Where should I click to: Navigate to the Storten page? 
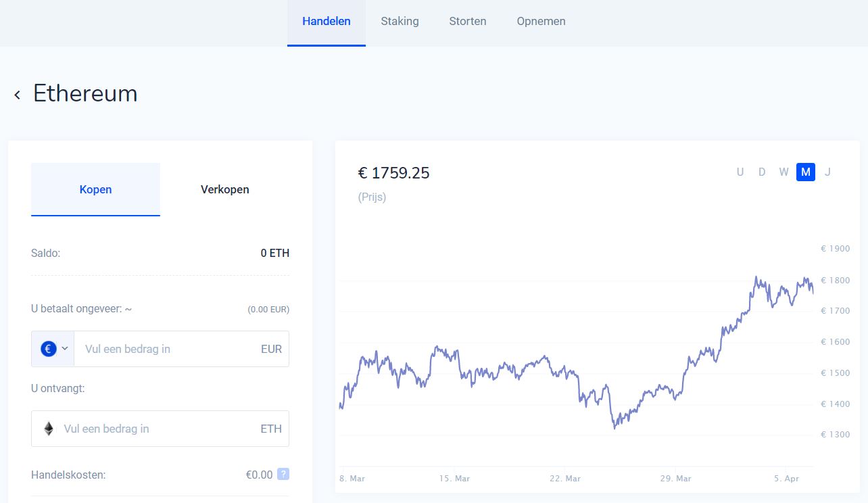pos(467,21)
